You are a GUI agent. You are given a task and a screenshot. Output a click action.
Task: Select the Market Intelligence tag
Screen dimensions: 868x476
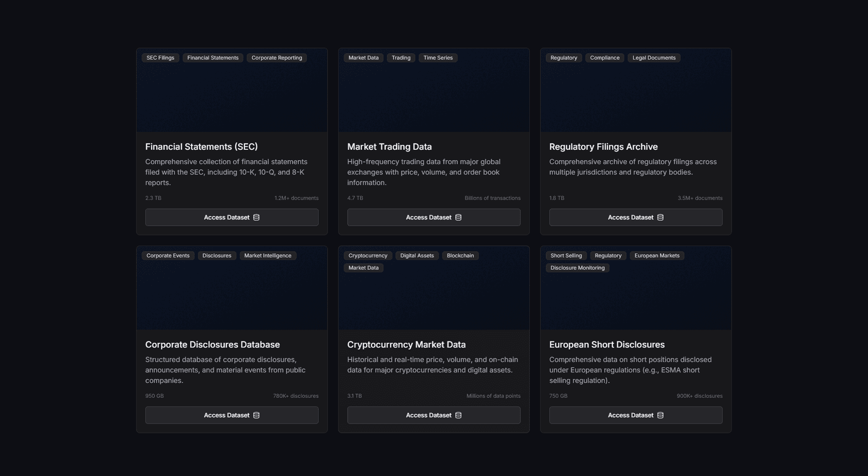point(268,255)
